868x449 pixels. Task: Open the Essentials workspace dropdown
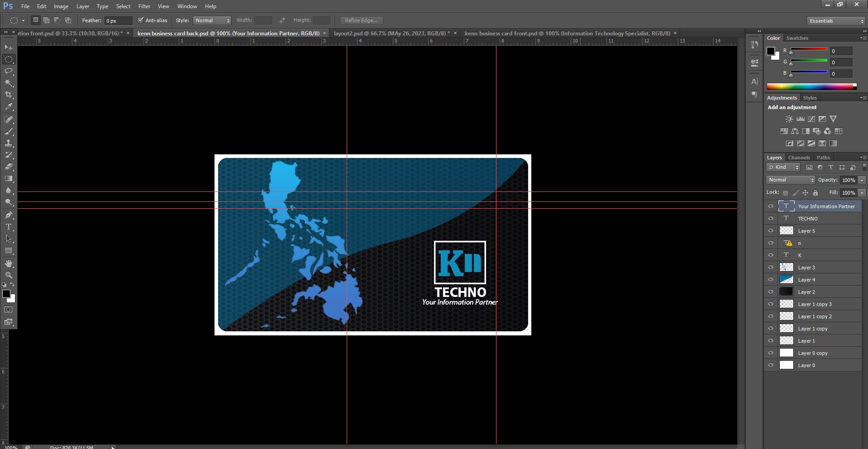coord(836,21)
